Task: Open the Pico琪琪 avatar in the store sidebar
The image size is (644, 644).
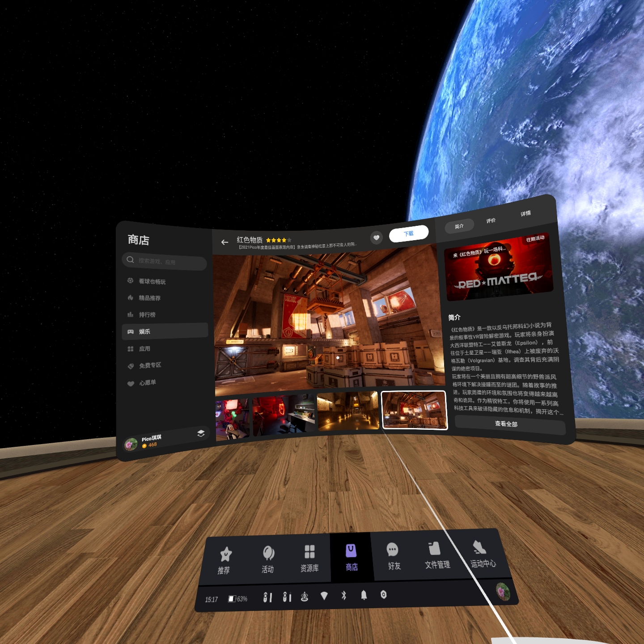Action: 131,445
